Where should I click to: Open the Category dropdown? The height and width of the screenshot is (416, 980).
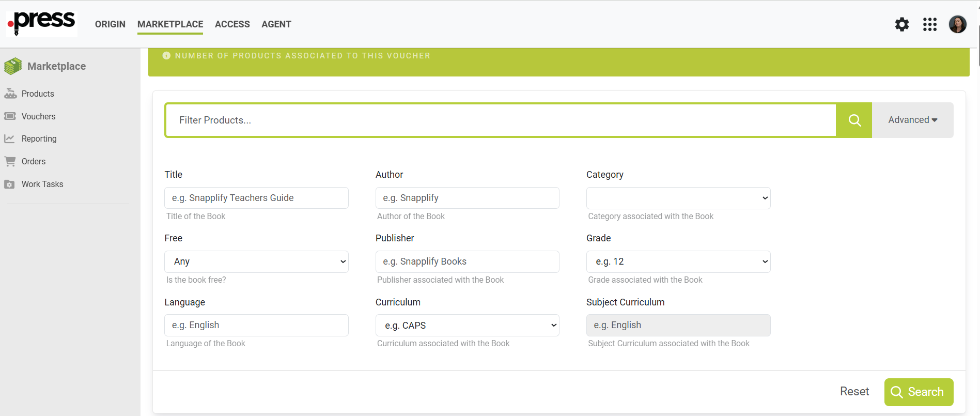click(x=678, y=198)
